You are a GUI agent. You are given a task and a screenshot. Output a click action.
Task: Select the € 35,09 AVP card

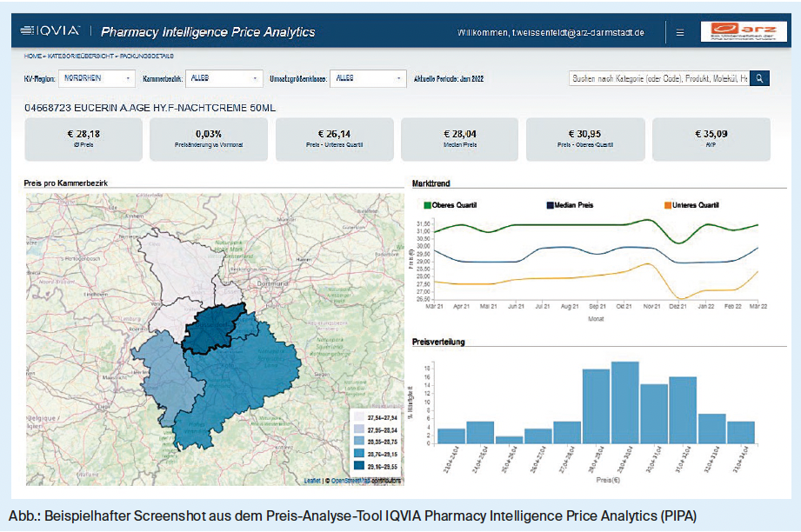tap(711, 139)
